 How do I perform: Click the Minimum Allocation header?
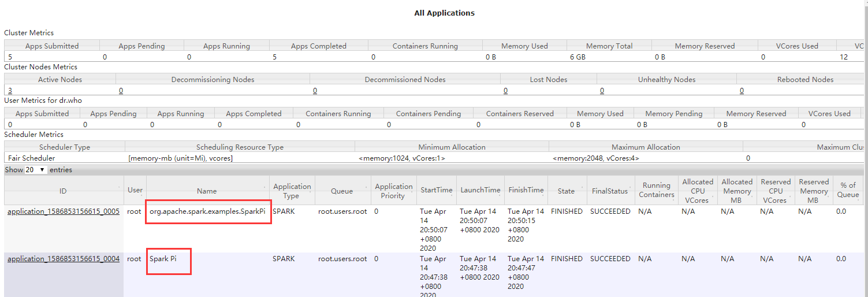[x=452, y=147]
